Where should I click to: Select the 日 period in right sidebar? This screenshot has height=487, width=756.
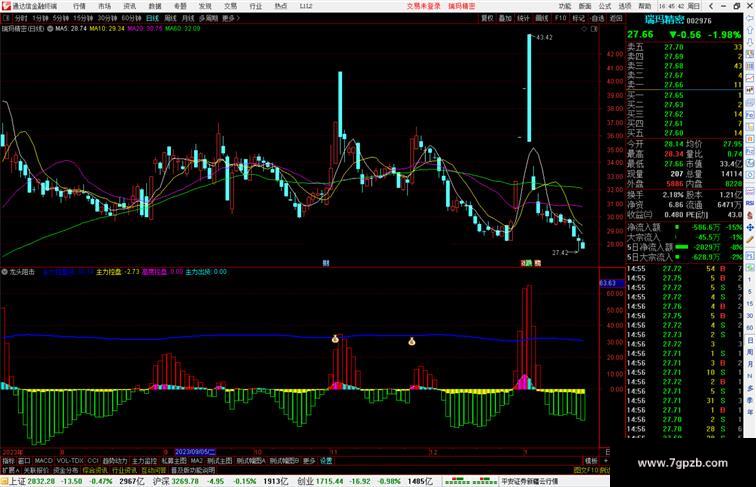pyautogui.click(x=750, y=340)
